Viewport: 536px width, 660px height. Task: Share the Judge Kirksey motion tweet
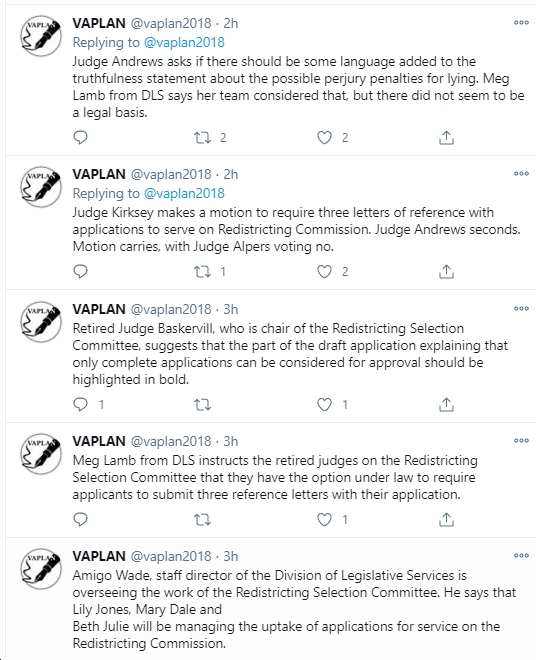pos(446,271)
